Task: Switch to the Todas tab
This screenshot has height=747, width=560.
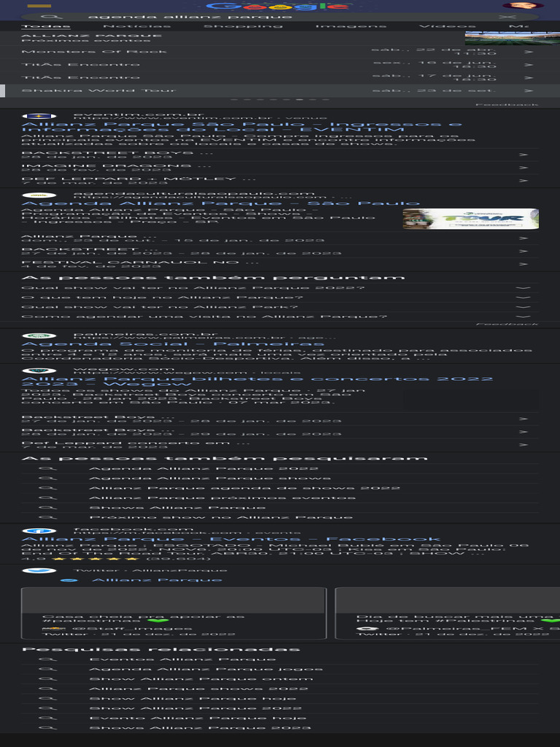Action: coord(46,26)
